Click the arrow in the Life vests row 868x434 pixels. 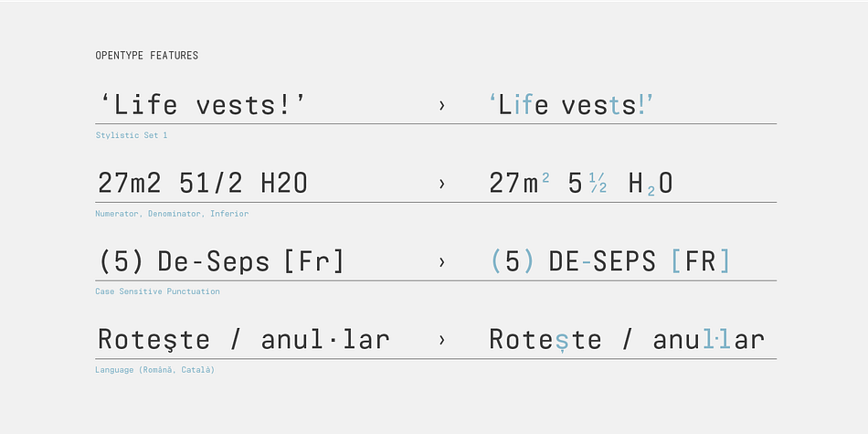point(441,105)
